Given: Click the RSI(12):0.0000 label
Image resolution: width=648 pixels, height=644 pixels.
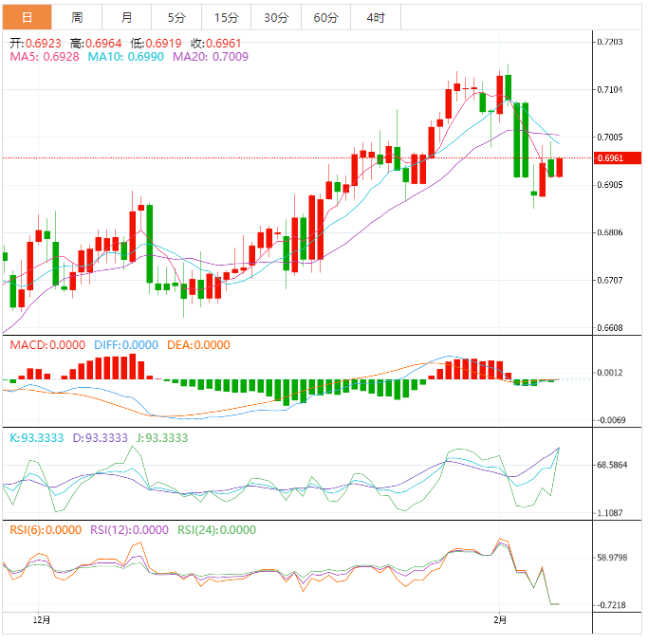Looking at the screenshot, I should (129, 530).
